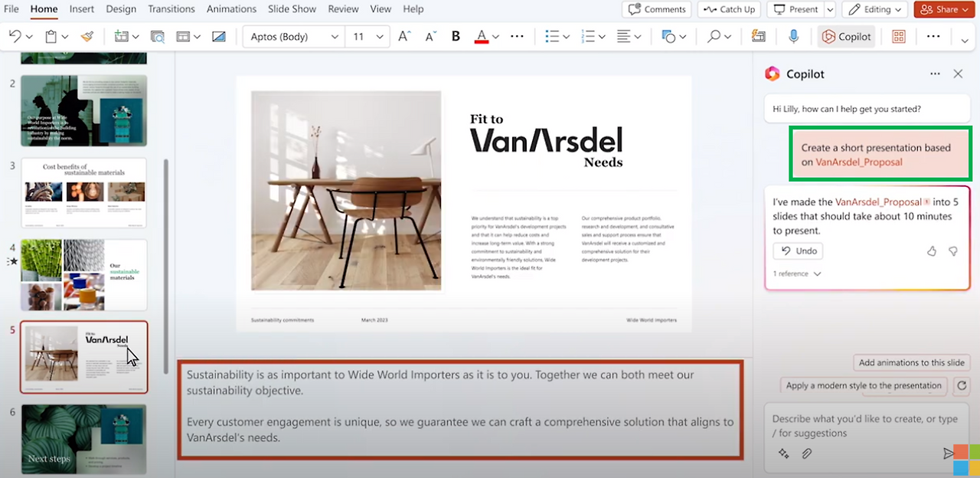980x478 pixels.
Task: Increase font size with the large A icon
Action: 406,36
